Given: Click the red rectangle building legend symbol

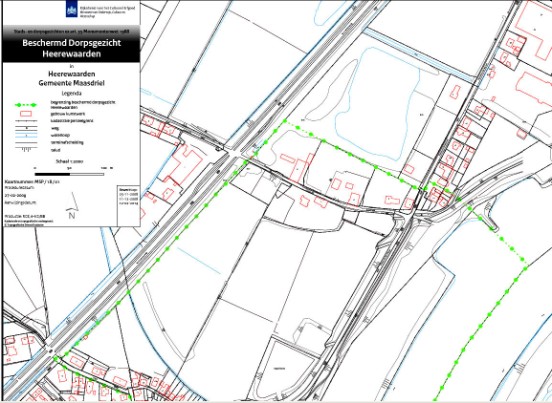Looking at the screenshot, I should click(x=26, y=114).
